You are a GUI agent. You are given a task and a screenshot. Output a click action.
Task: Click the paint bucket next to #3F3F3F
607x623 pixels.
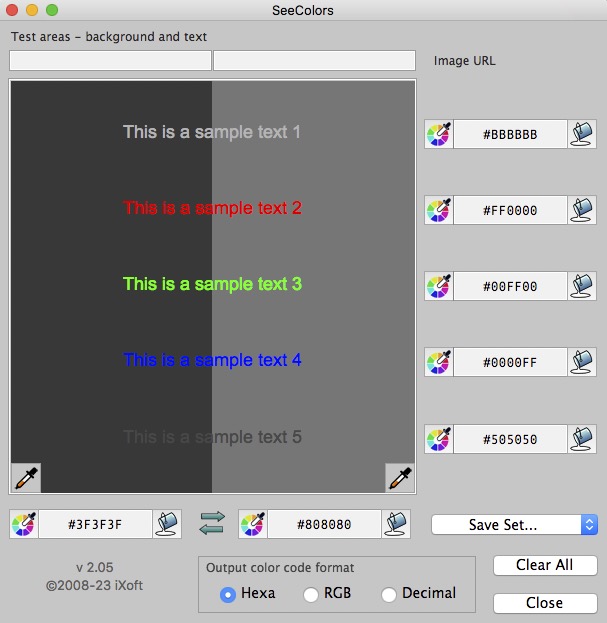pos(167,524)
